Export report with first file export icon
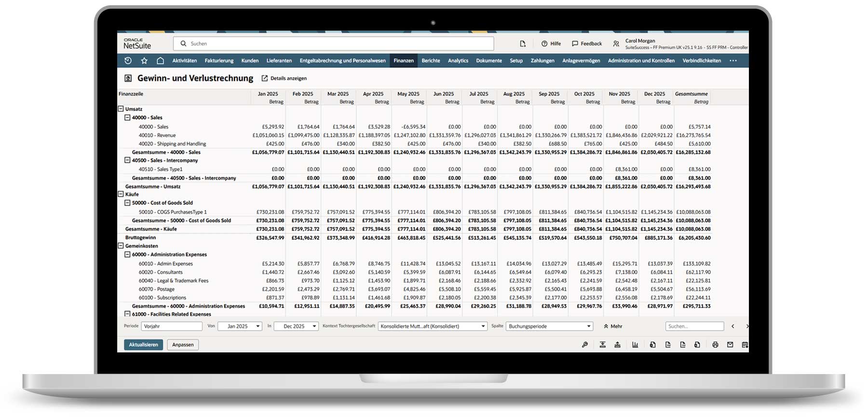 (x=652, y=345)
